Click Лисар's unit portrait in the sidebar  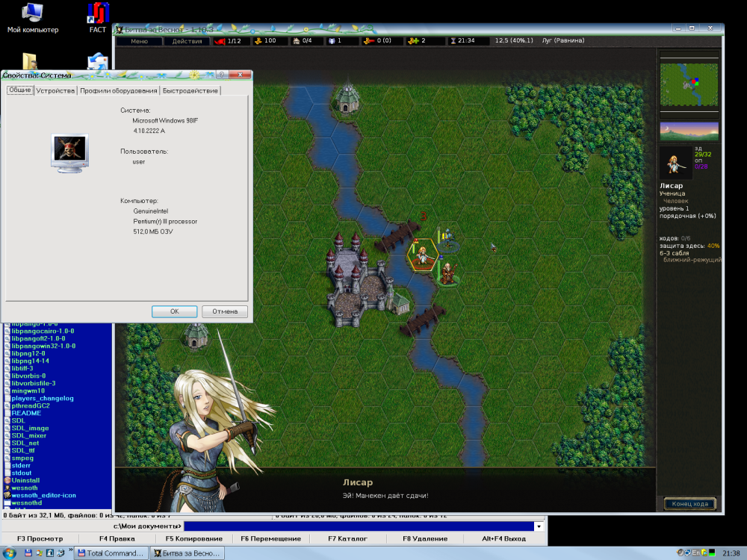[x=675, y=163]
